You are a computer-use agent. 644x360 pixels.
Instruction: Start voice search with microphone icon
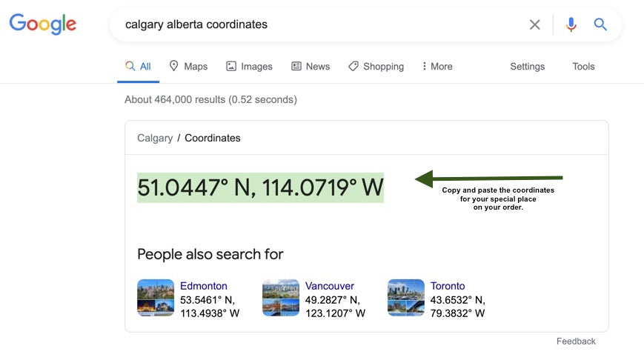pyautogui.click(x=571, y=24)
